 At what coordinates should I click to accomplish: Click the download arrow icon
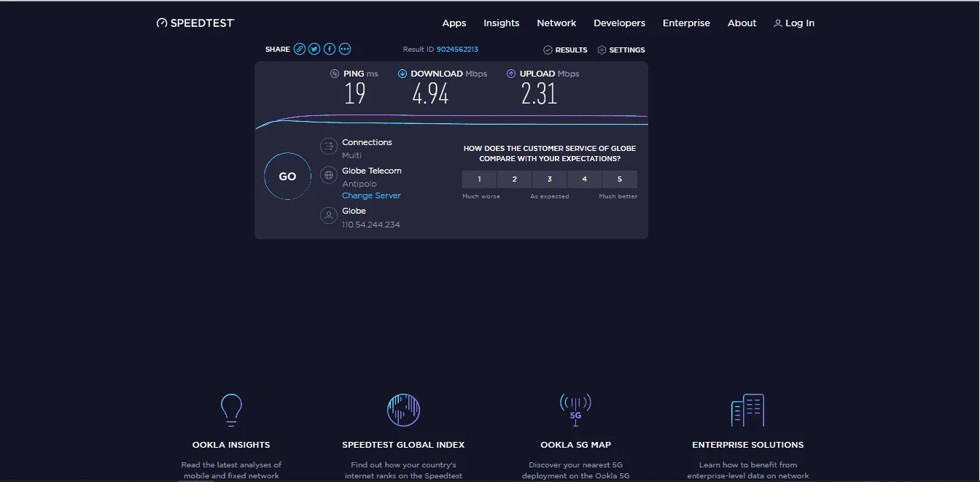[x=402, y=74]
